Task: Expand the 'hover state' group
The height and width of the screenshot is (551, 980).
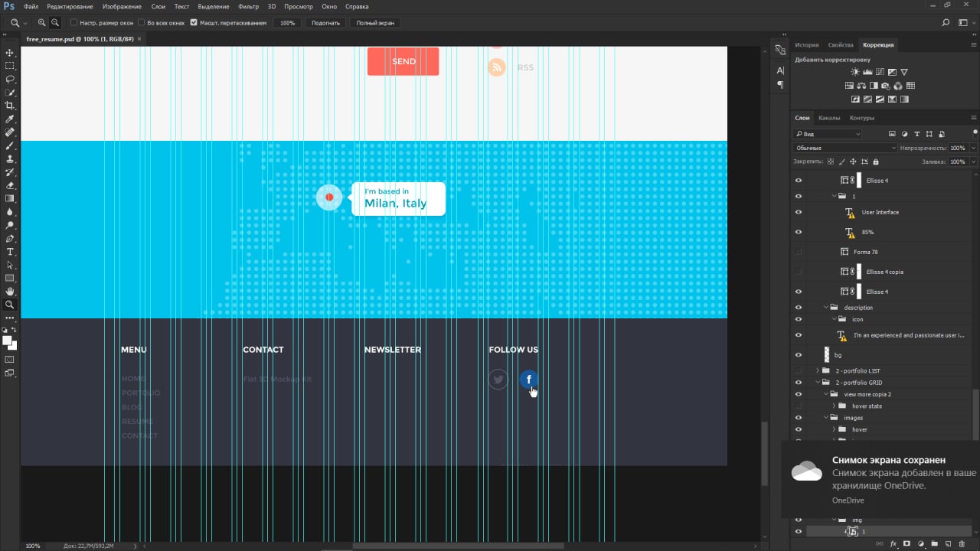Action: [834, 406]
